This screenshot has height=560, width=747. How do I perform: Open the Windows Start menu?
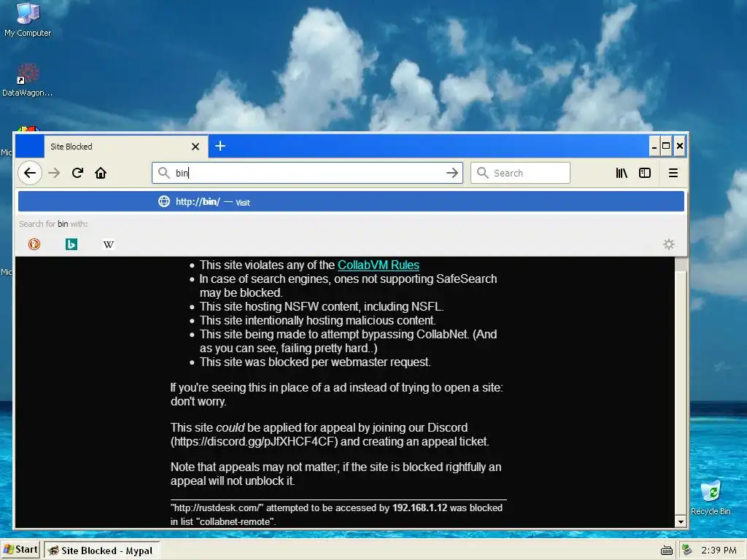(20, 550)
